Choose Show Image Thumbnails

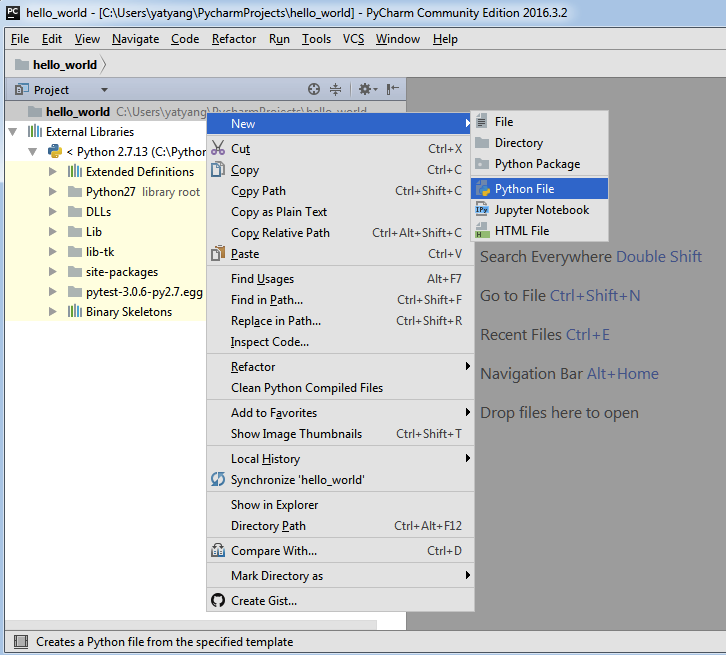tap(340, 434)
